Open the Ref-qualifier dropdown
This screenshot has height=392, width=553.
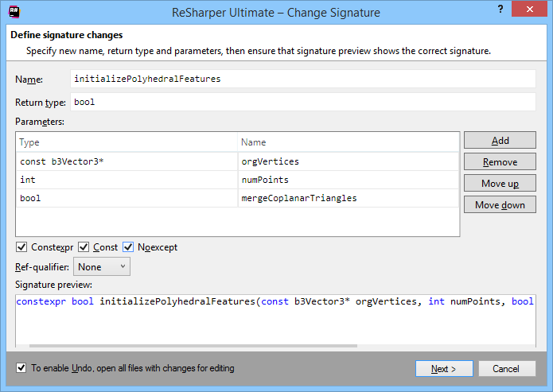tap(101, 267)
